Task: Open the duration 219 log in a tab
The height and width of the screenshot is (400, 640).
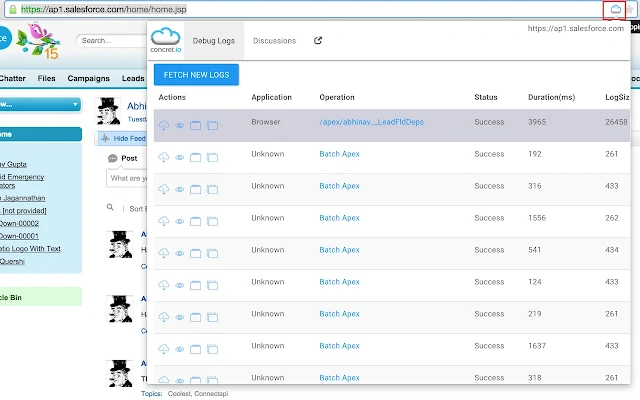Action: (196, 317)
